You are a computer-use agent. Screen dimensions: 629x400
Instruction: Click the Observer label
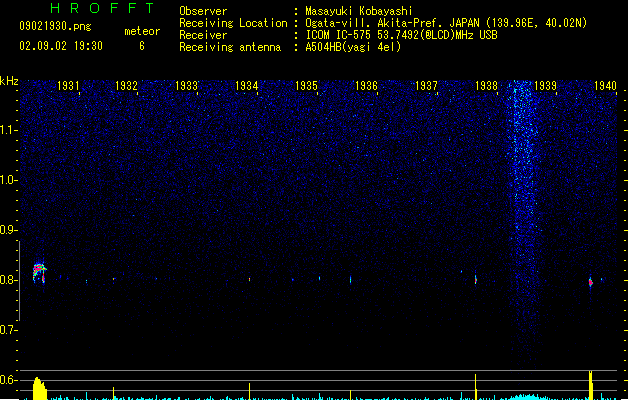pyautogui.click(x=203, y=11)
